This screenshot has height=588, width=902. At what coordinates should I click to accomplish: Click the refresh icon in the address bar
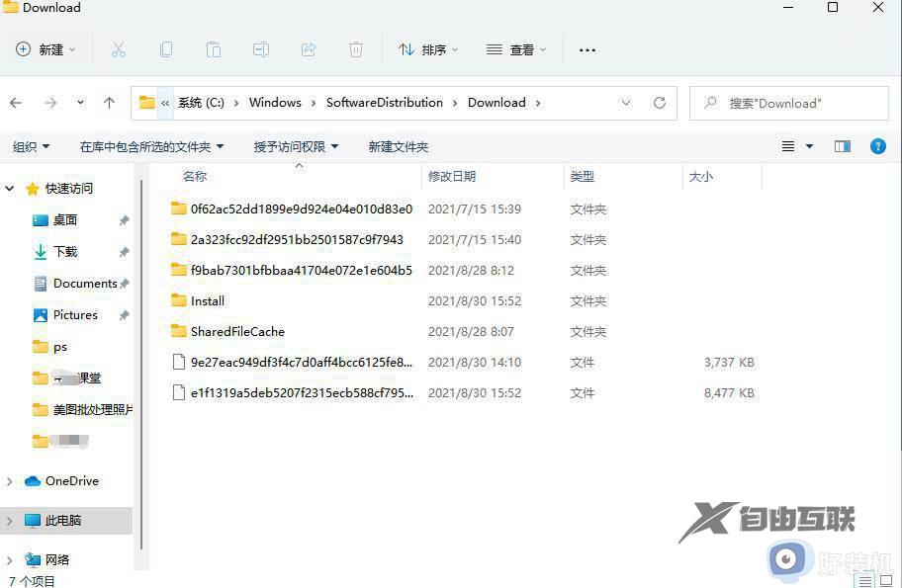coord(659,103)
